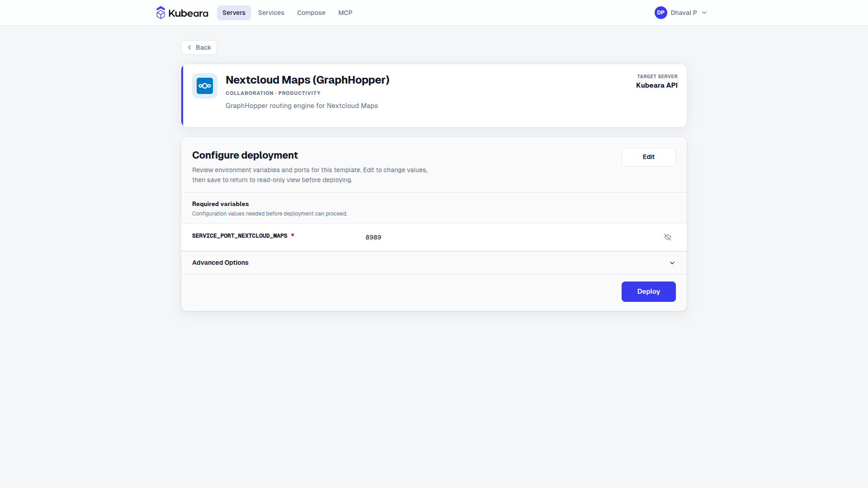Switch to the Services tab
Screen dimensions: 868x488
tap(271, 13)
